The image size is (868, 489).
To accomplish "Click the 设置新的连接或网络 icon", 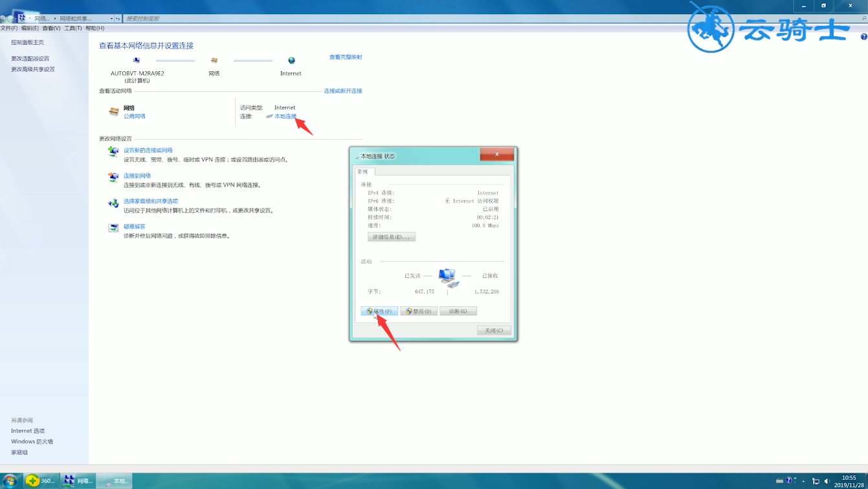I will click(x=113, y=152).
